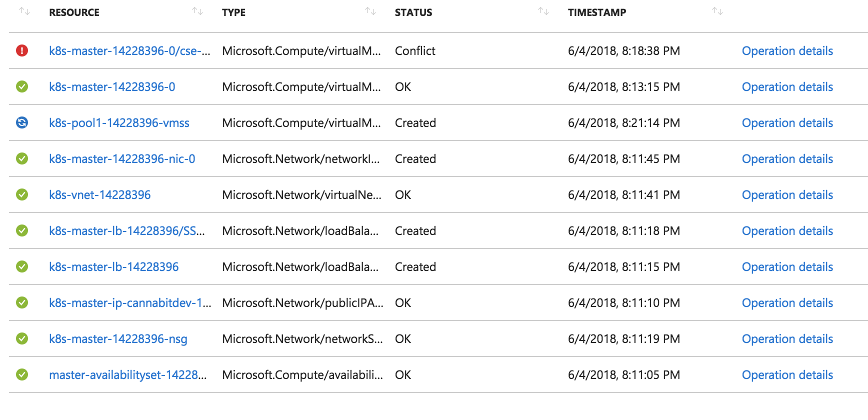Click the status checkmark for k8s-master-14228396-nic-0
Viewport: 868px width, 420px height.
click(x=22, y=158)
